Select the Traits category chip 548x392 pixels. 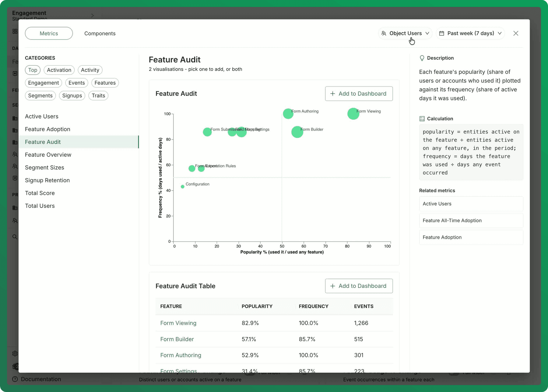click(x=98, y=96)
